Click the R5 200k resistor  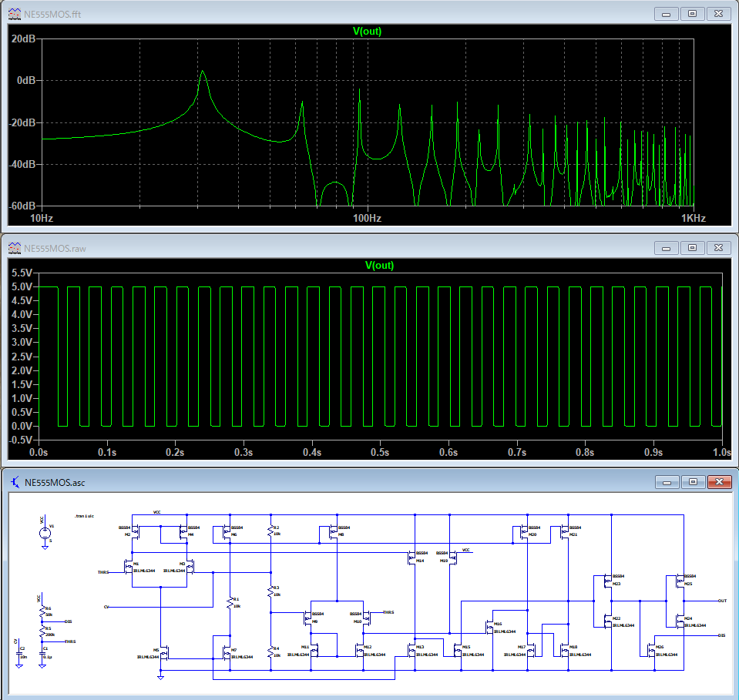tap(42, 631)
